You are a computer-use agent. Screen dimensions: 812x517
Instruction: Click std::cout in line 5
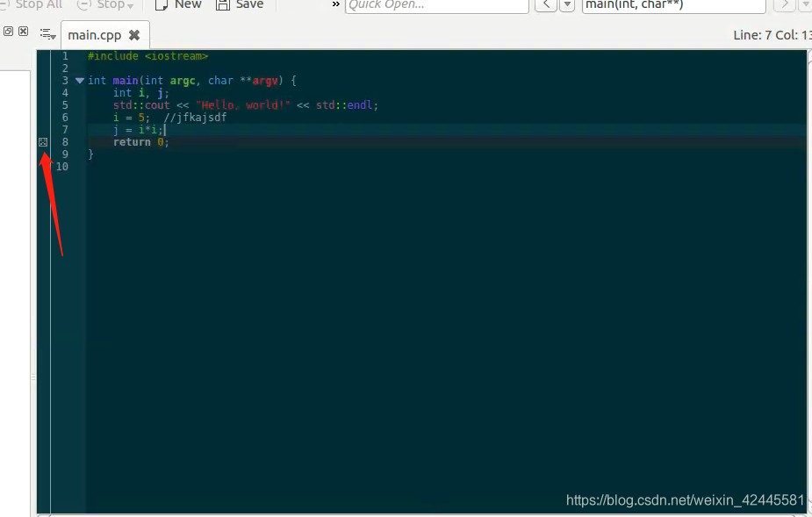[141, 105]
